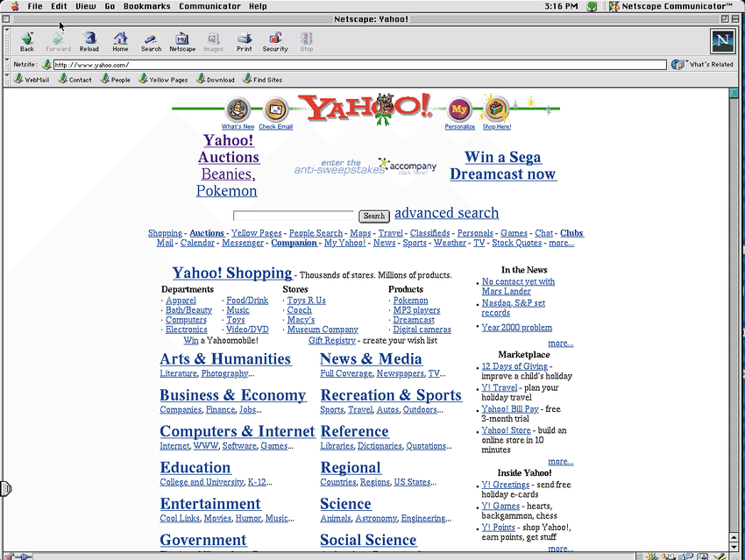Click the Yahoo search text box
This screenshot has height=560, width=745.
click(294, 216)
